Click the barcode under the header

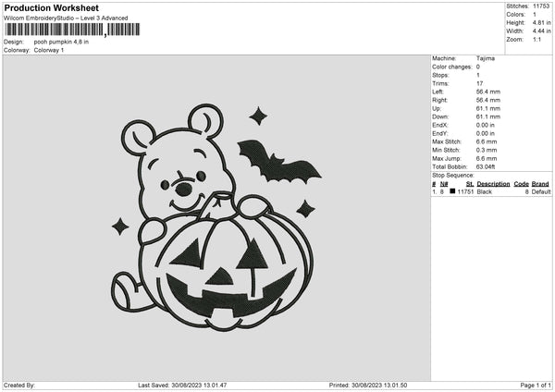72,30
